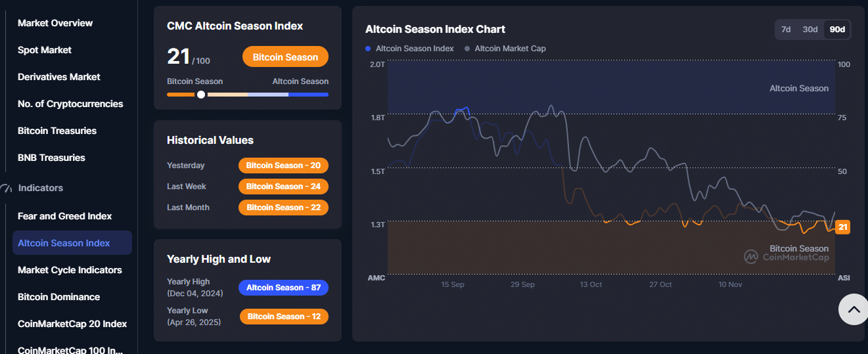Screen dimensions: 868x354
Task: Select the 90d chart range
Action: pyautogui.click(x=837, y=30)
